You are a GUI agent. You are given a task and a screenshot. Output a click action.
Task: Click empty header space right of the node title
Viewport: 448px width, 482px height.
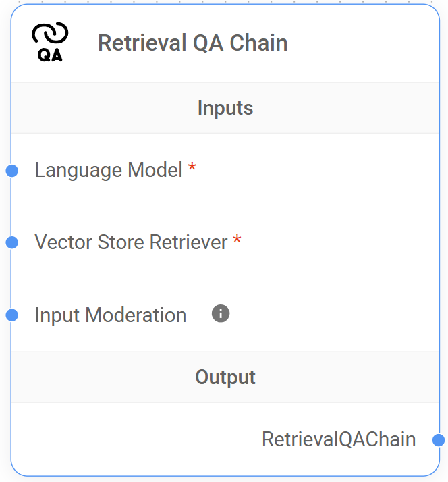(x=364, y=43)
